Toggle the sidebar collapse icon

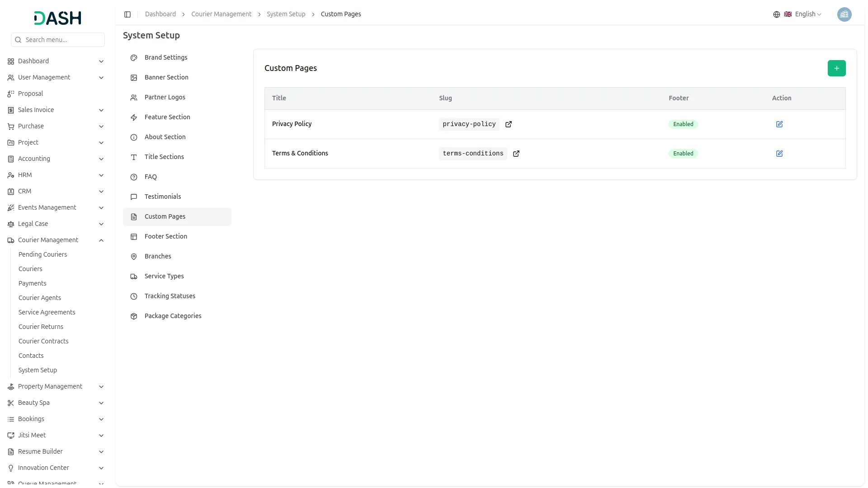[x=127, y=14]
